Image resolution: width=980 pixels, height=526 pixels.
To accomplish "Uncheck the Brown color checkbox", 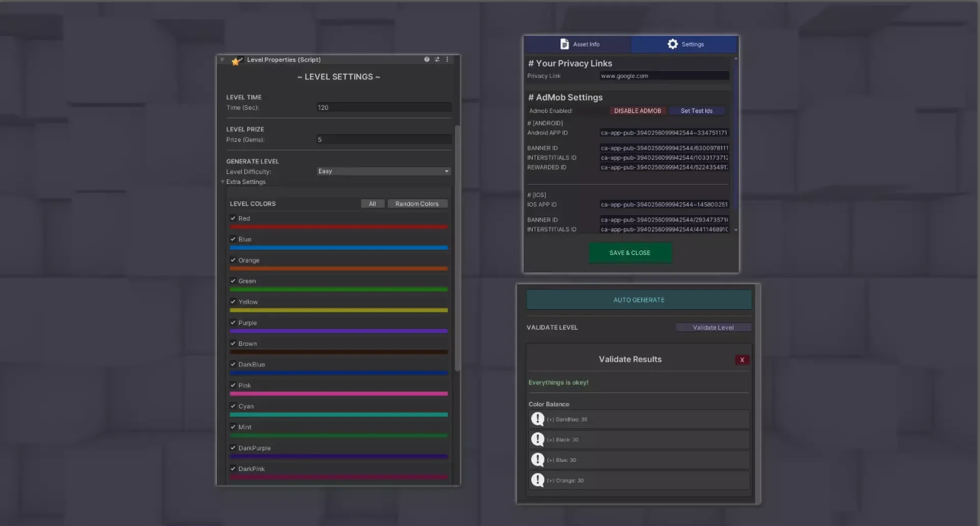I will click(x=233, y=344).
